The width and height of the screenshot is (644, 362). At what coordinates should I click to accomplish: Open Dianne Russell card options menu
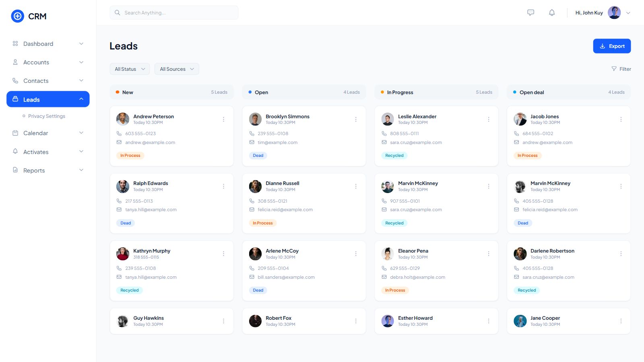point(356,186)
